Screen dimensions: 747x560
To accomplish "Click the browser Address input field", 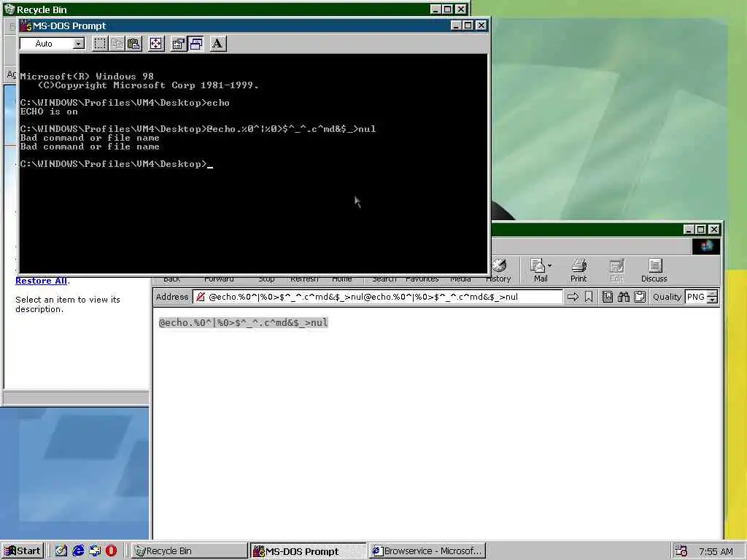I will [x=378, y=297].
